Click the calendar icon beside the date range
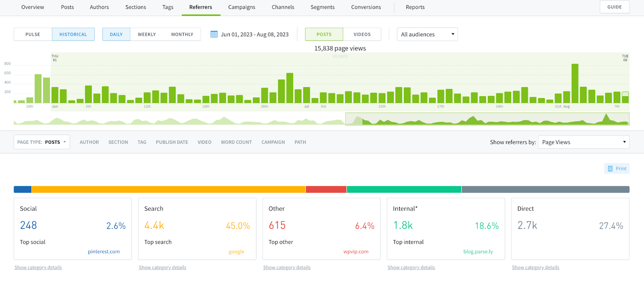This screenshot has width=644, height=283. coord(214,34)
